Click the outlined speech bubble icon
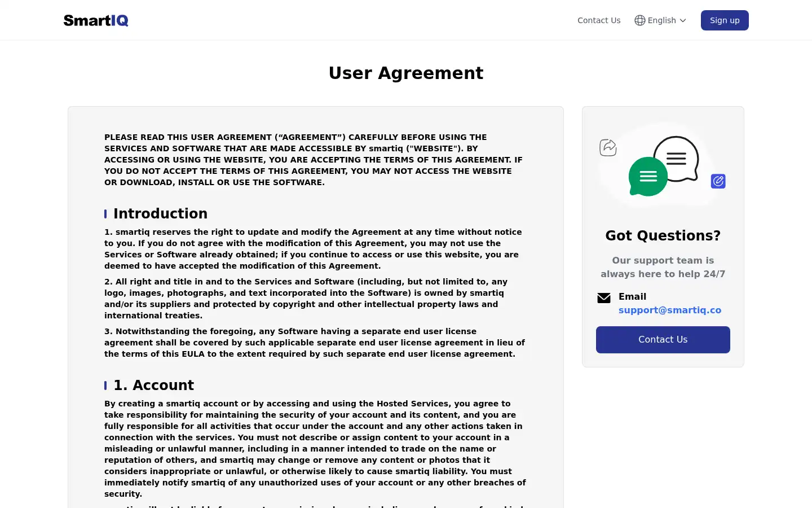This screenshot has width=812, height=508. tap(676, 159)
